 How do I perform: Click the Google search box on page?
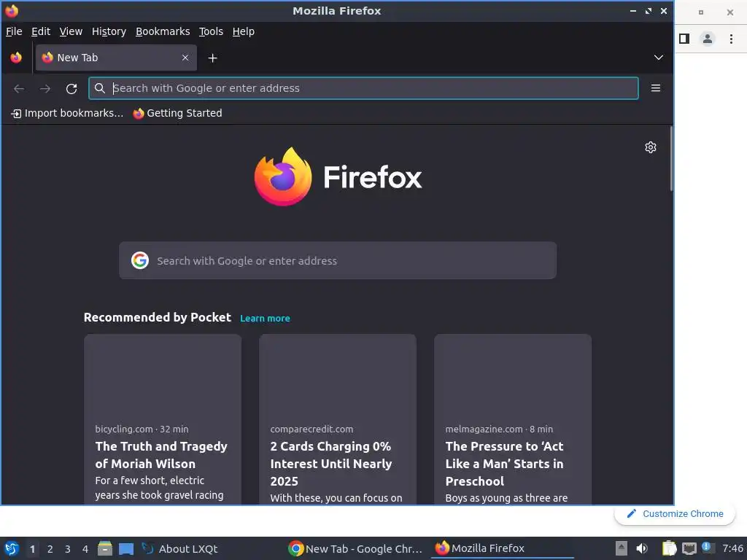[338, 260]
